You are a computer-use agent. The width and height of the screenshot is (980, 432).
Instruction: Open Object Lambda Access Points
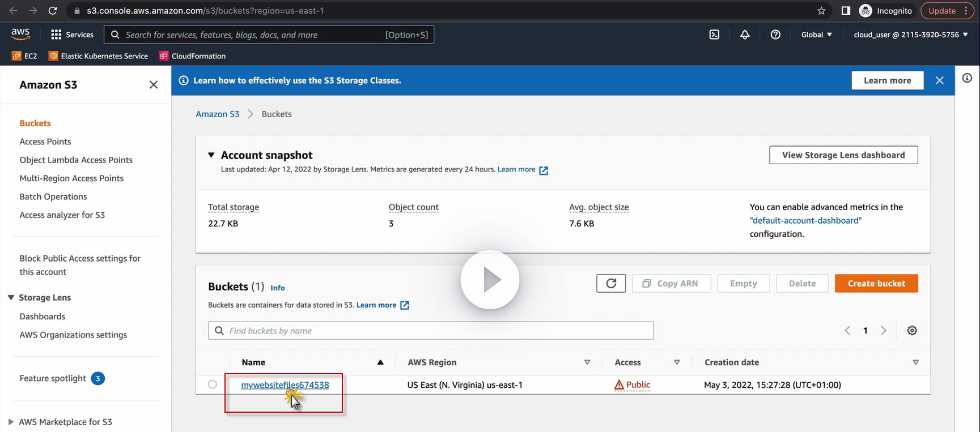tap(76, 160)
